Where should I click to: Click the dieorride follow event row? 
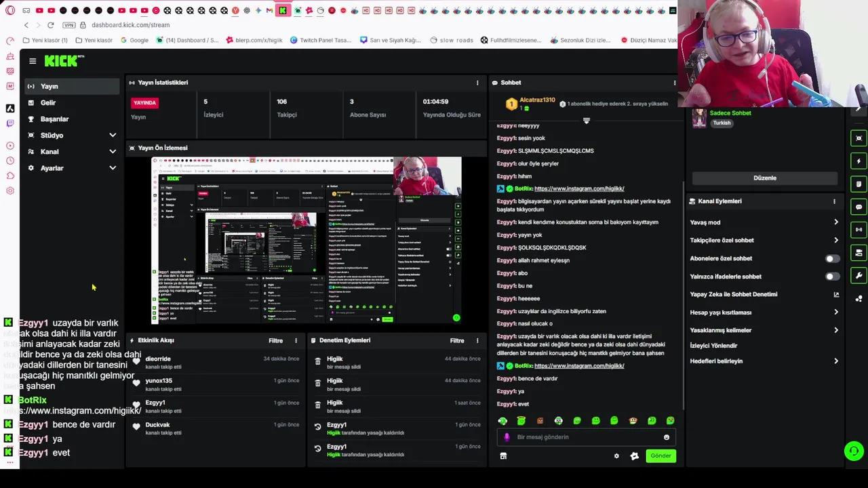tap(216, 363)
